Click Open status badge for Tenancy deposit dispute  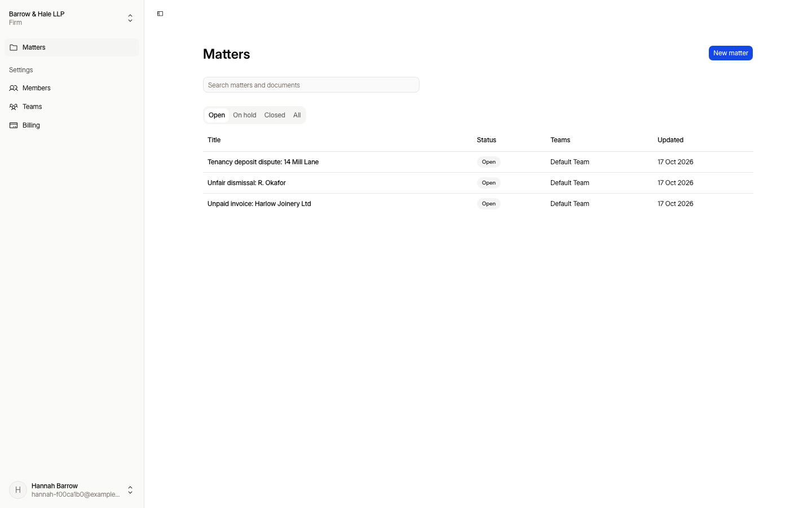tap(489, 162)
